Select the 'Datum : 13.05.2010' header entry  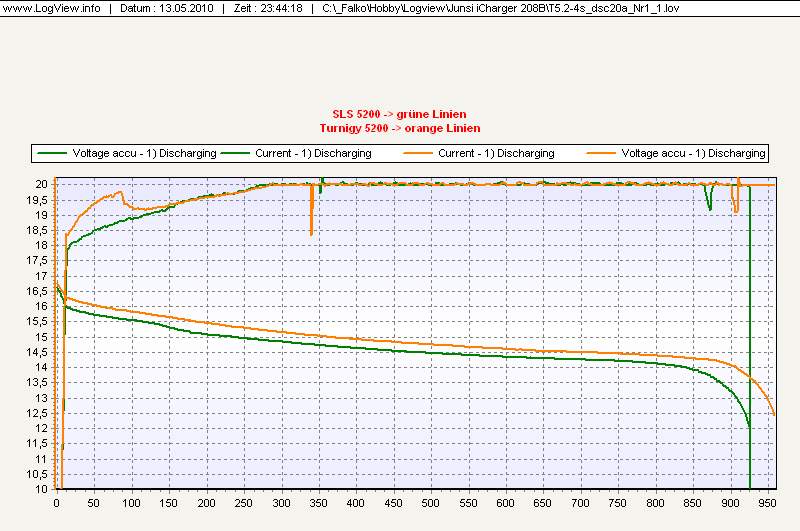tap(167, 8)
